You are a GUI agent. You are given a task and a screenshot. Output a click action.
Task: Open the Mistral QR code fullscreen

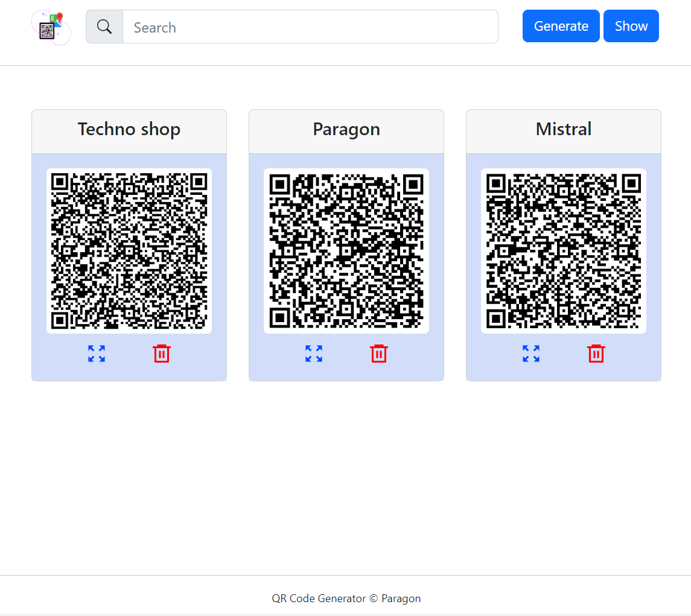pos(531,354)
